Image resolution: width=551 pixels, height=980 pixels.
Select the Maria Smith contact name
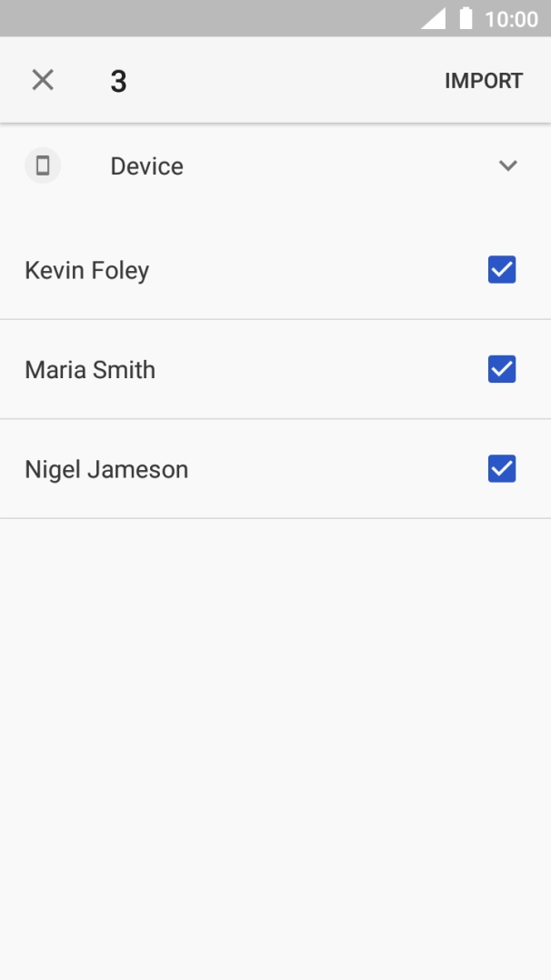90,370
